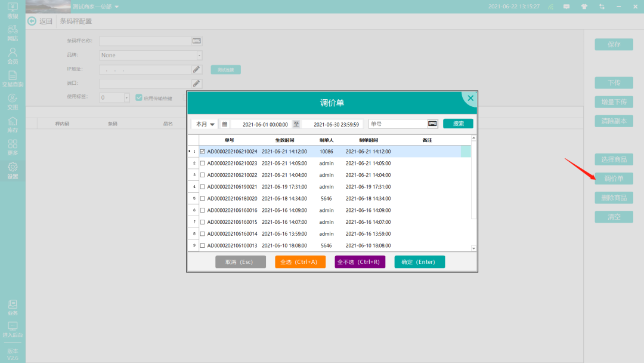Click the 单号 column header
Screen dimensions: 644x363
[229, 140]
